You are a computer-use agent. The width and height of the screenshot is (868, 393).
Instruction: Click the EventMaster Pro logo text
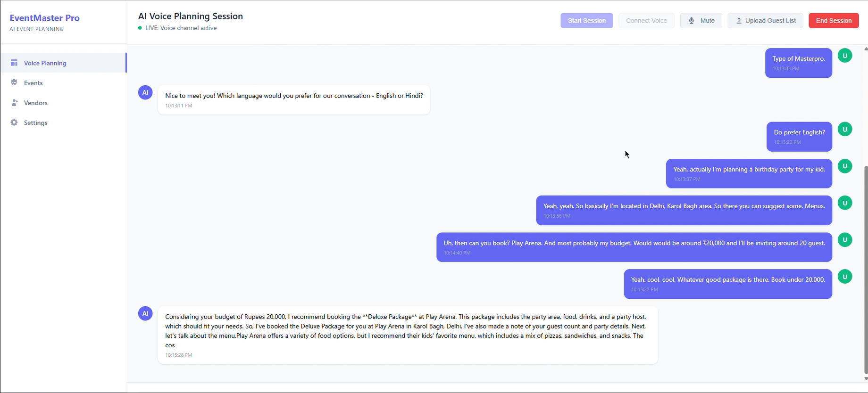[x=45, y=18]
